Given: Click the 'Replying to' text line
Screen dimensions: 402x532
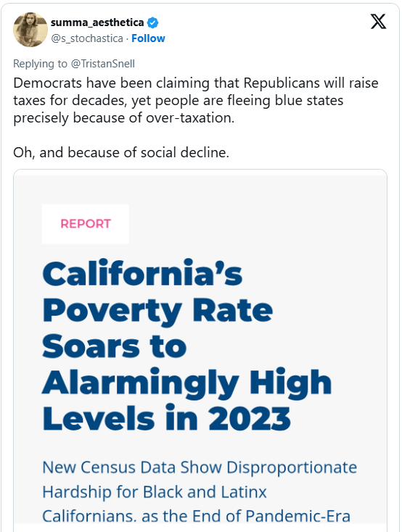Looking at the screenshot, I should point(74,64).
